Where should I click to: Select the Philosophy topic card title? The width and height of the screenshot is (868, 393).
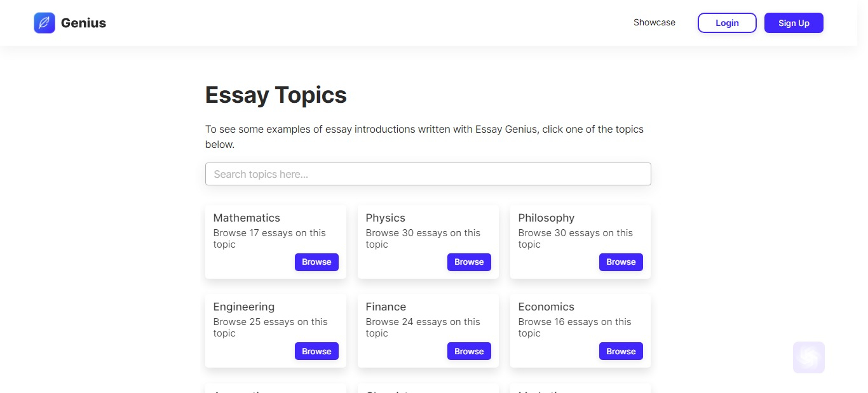pyautogui.click(x=546, y=218)
